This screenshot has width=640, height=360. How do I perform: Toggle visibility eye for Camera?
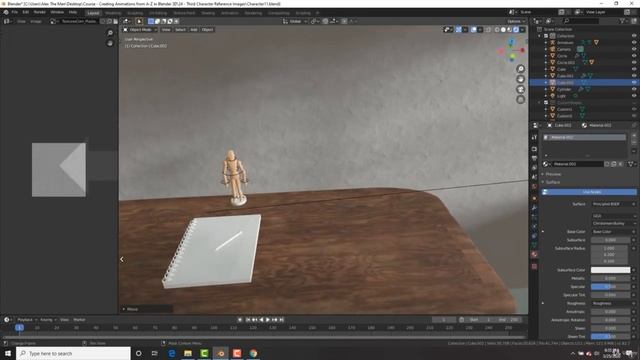point(634,49)
